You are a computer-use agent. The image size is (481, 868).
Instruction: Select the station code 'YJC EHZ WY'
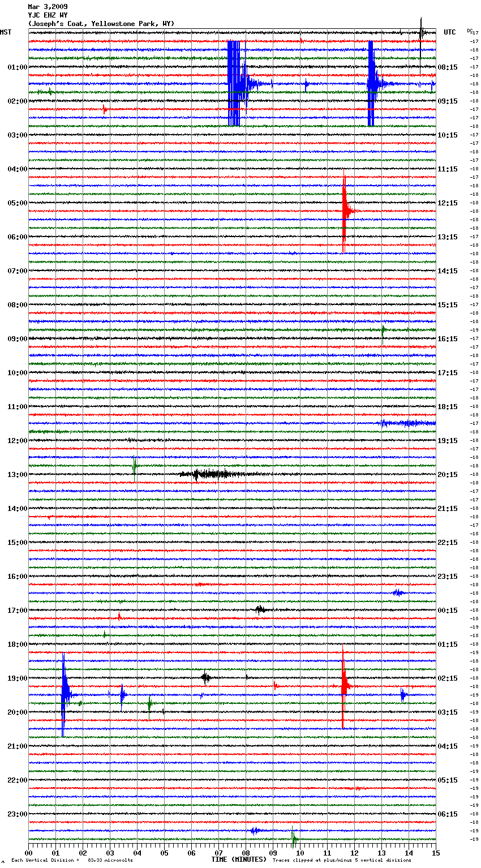48,15
